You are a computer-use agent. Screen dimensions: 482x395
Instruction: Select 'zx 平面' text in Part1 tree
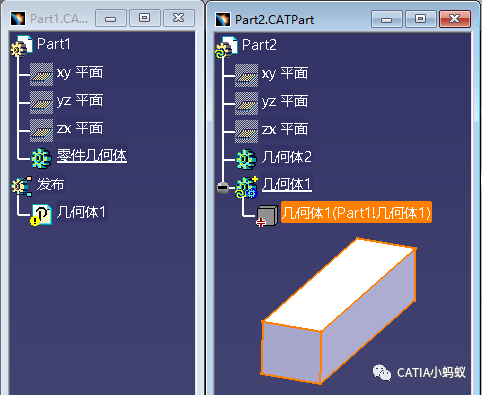click(x=80, y=128)
